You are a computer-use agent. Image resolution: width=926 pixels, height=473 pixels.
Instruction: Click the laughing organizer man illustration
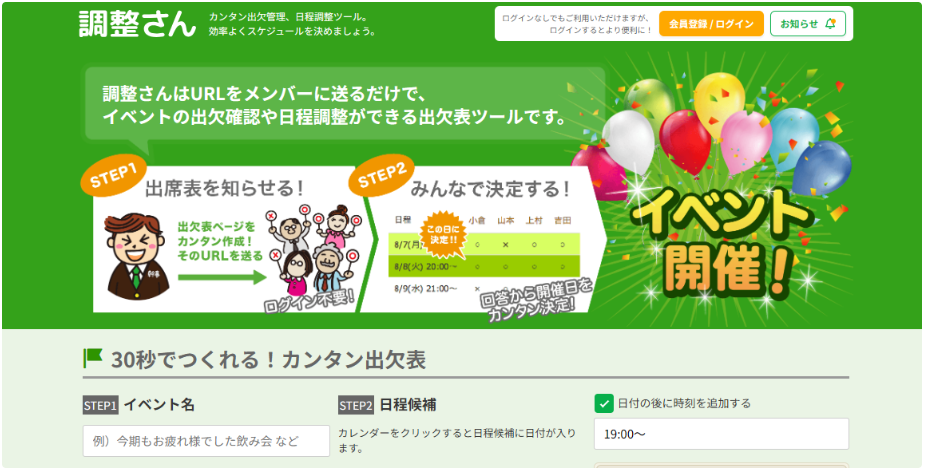pyautogui.click(x=137, y=257)
